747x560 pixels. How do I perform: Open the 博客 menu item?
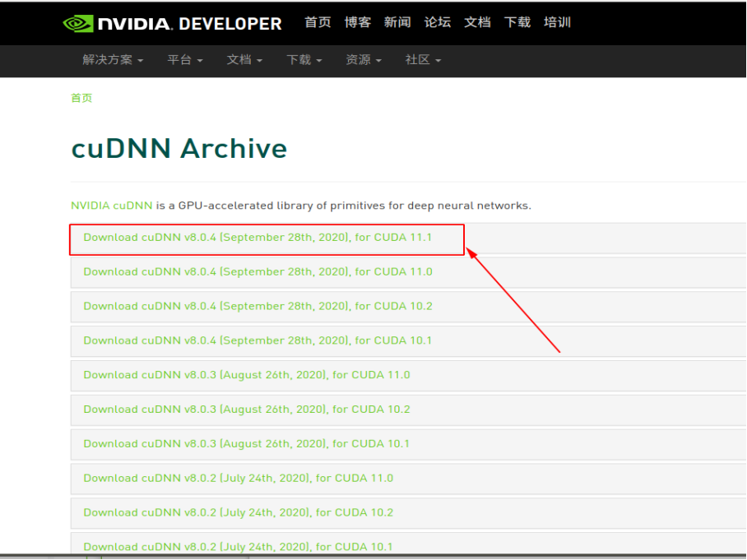358,22
